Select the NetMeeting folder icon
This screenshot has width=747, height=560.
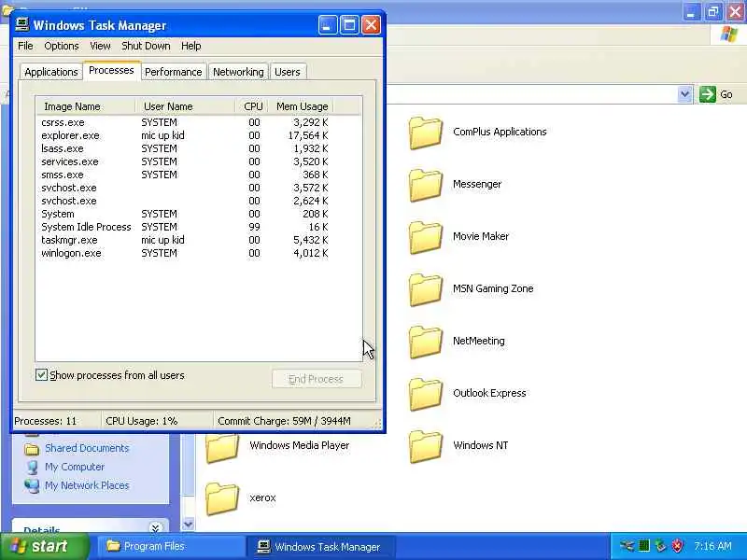pos(426,342)
